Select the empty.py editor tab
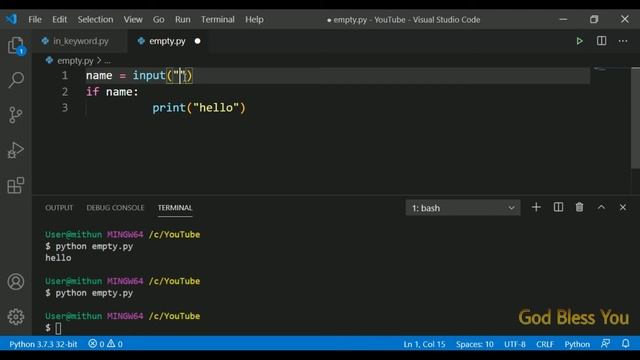This screenshot has height=360, width=640. pos(167,41)
